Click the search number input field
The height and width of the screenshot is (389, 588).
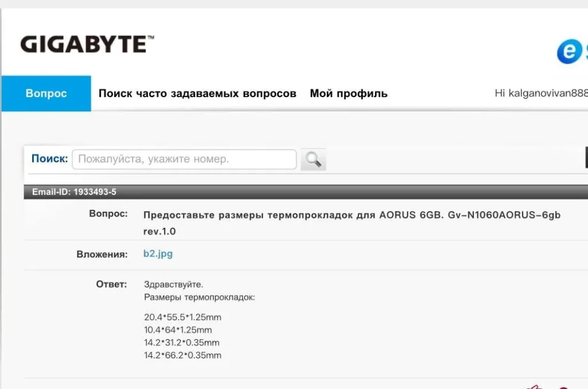click(184, 160)
